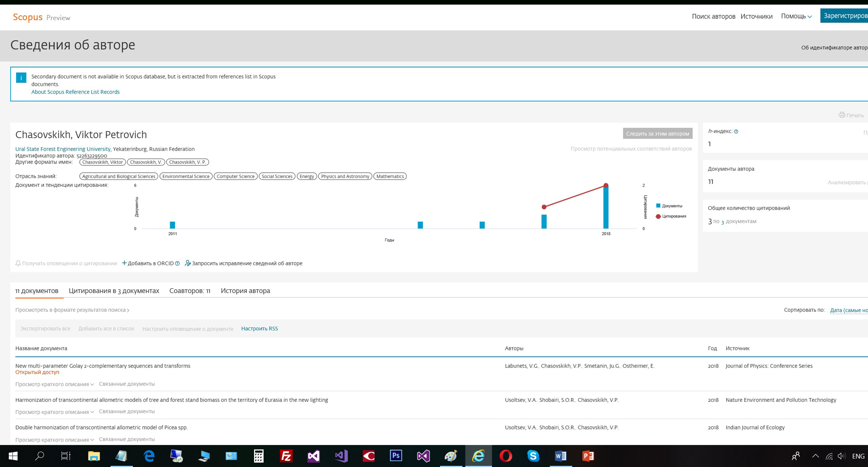Expand abstract for Picea spp. paper
Screen dimensions: 868x467
point(54,440)
